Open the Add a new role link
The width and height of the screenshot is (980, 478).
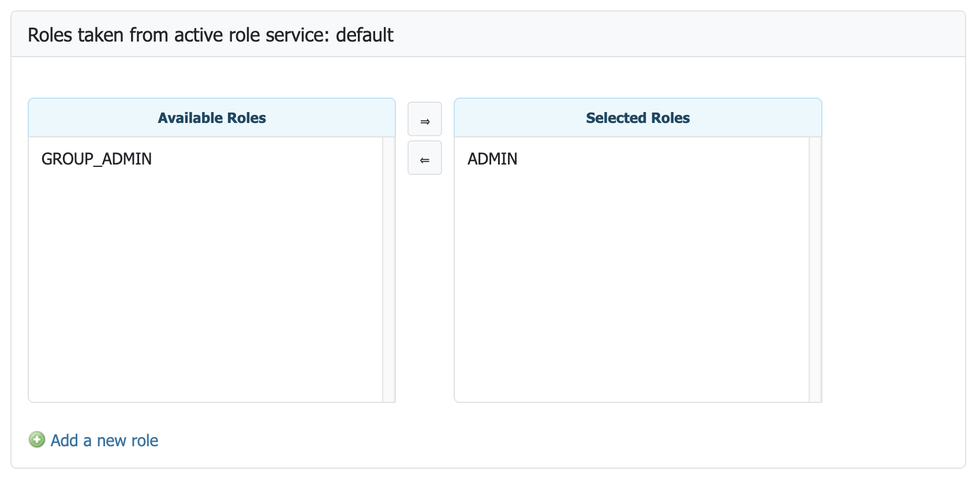104,440
